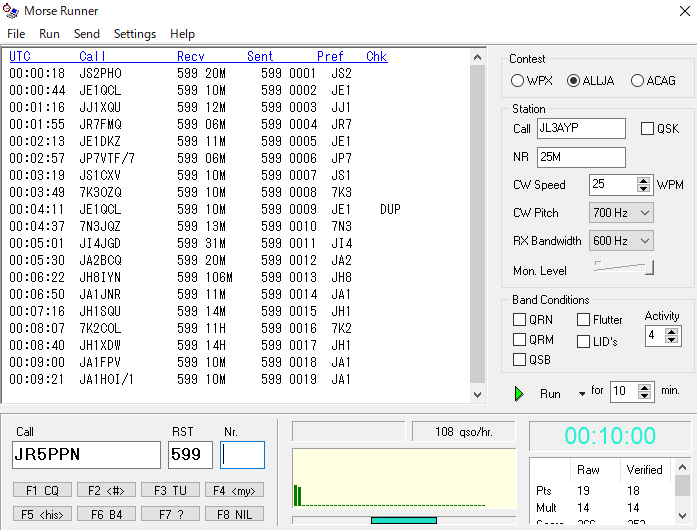The image size is (697, 530).
Task: Open the File menu
Action: coord(16,34)
